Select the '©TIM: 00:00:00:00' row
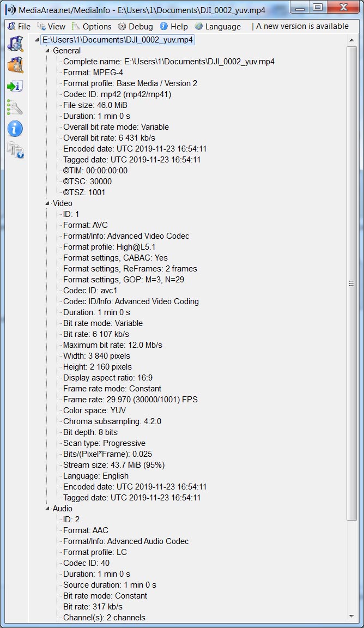Screen dimensions: 364x628 (95, 171)
